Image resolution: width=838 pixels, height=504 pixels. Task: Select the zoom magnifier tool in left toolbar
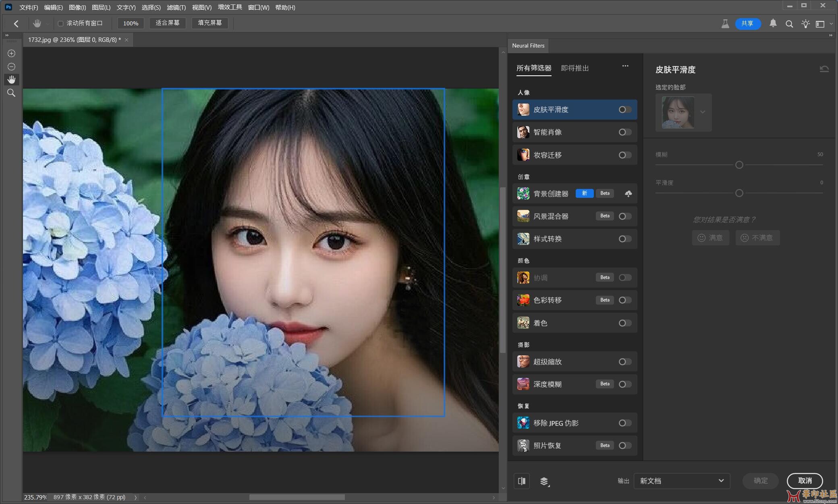click(x=11, y=93)
